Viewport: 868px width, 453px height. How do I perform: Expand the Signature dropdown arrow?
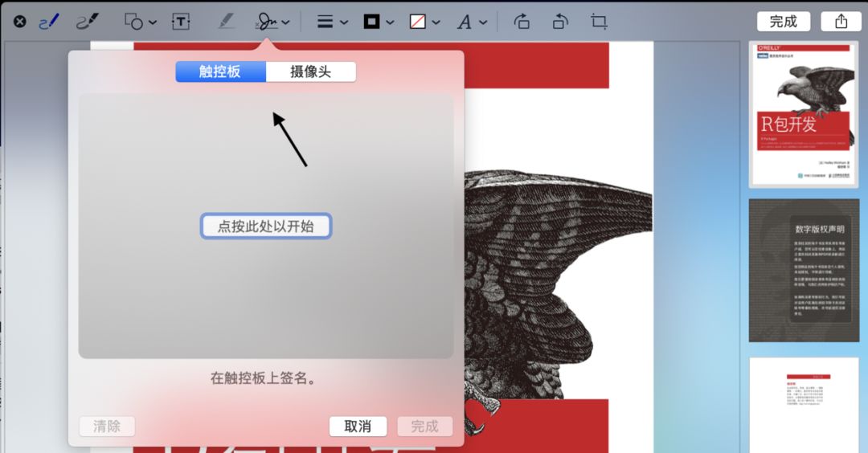(x=285, y=22)
